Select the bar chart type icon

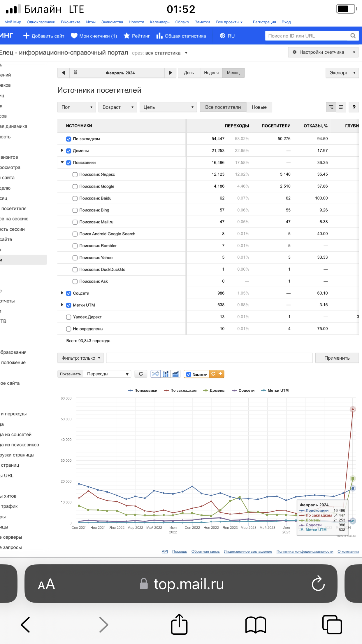166,374
